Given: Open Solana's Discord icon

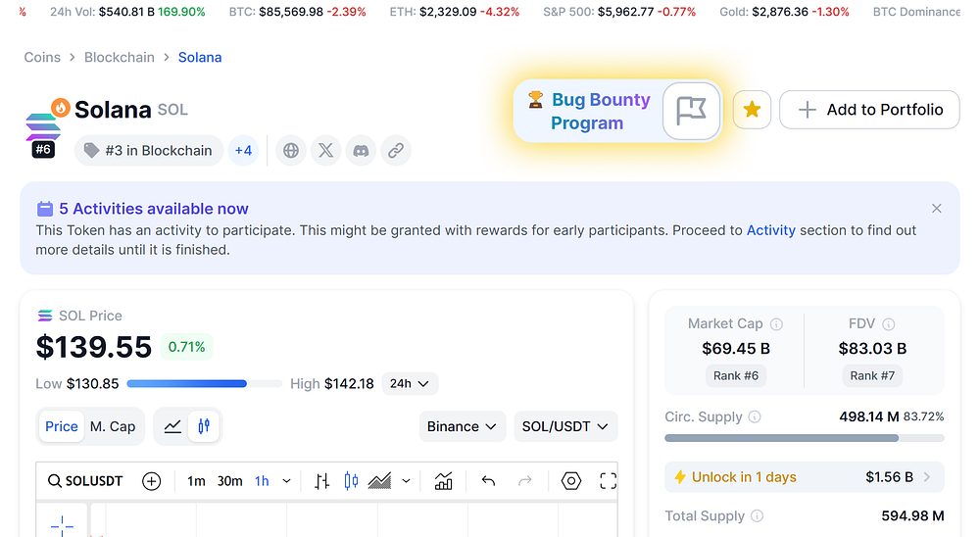Looking at the screenshot, I should click(361, 151).
